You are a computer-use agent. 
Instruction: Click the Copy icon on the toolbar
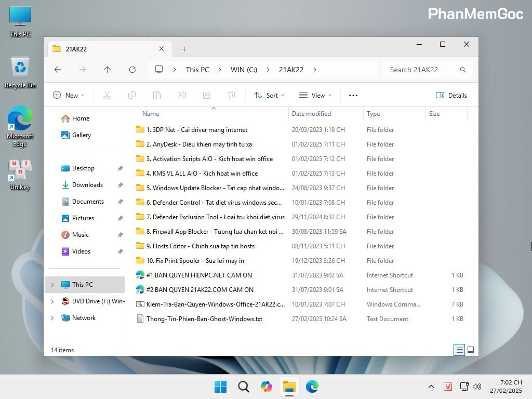pyautogui.click(x=132, y=95)
